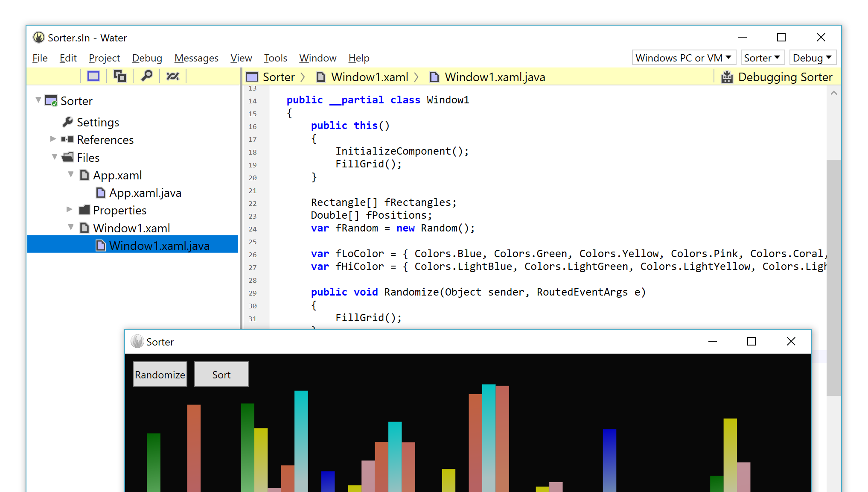
Task: Click the copy/duplicate toolbar icon
Action: (x=119, y=76)
